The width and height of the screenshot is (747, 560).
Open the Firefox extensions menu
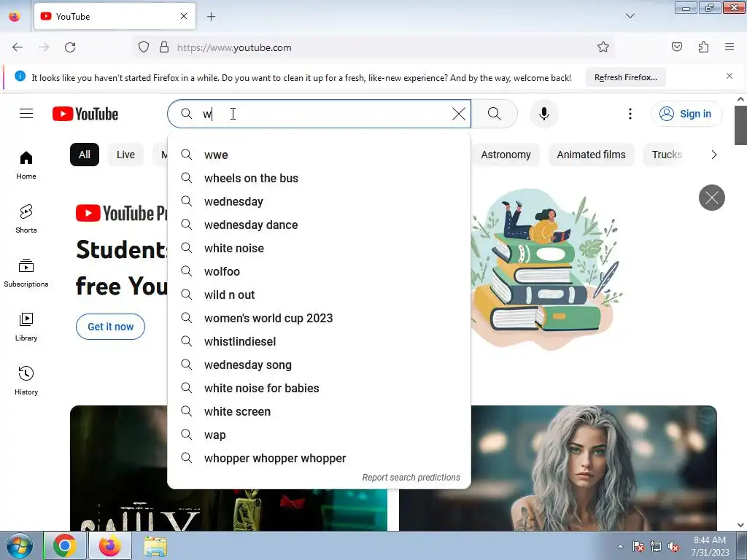pos(703,47)
